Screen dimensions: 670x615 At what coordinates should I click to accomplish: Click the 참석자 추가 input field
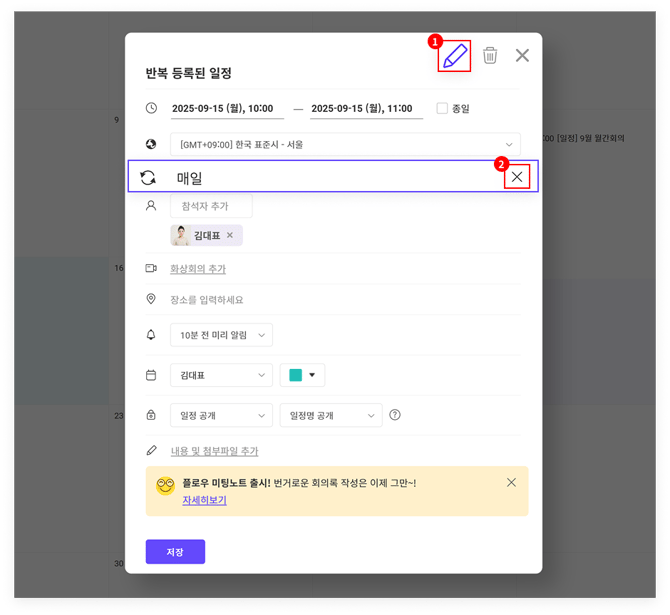click(x=211, y=206)
